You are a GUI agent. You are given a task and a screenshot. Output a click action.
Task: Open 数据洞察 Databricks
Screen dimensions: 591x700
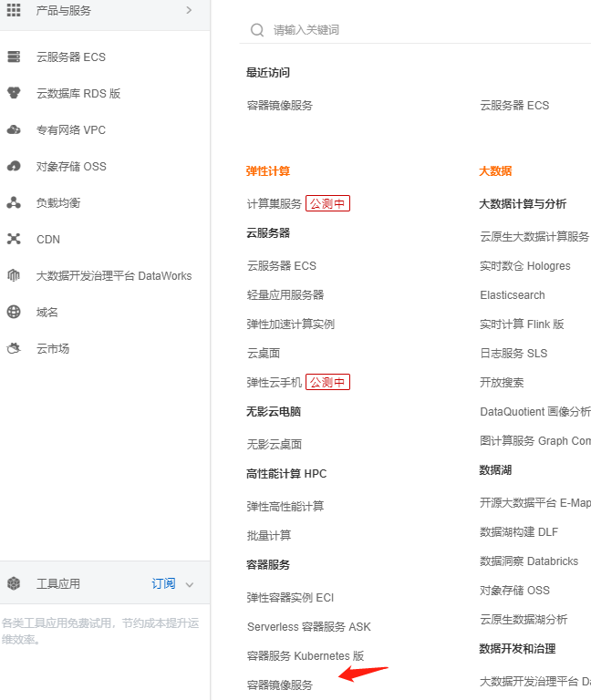pyautogui.click(x=529, y=561)
